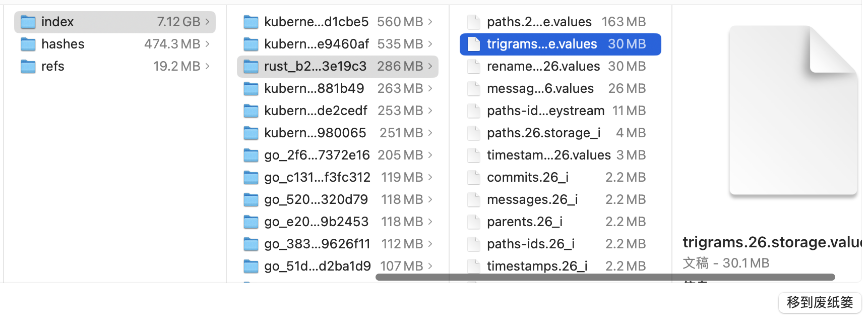This screenshot has width=868, height=318.
Task: Open the go_520...320d79 folder
Action: click(316, 200)
